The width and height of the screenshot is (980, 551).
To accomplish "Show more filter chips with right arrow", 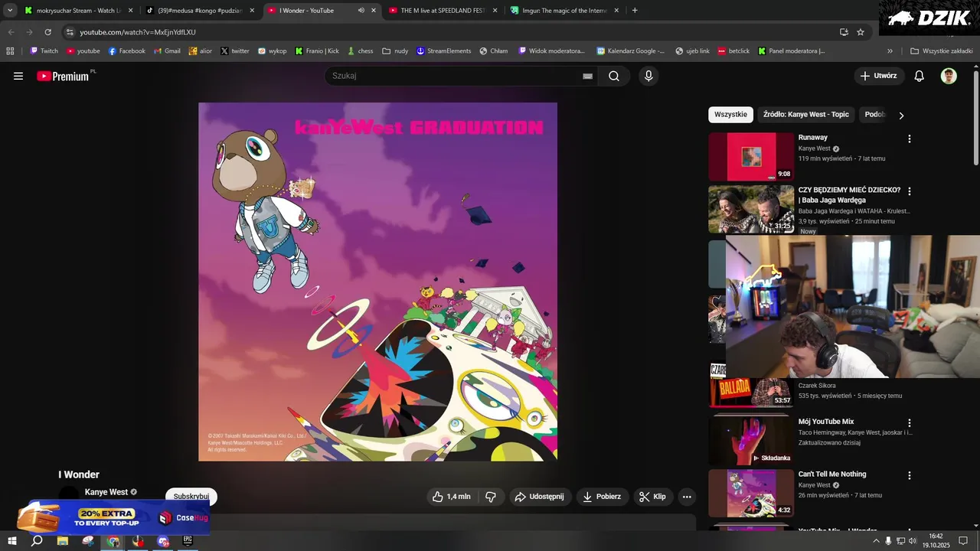I will pos(901,116).
